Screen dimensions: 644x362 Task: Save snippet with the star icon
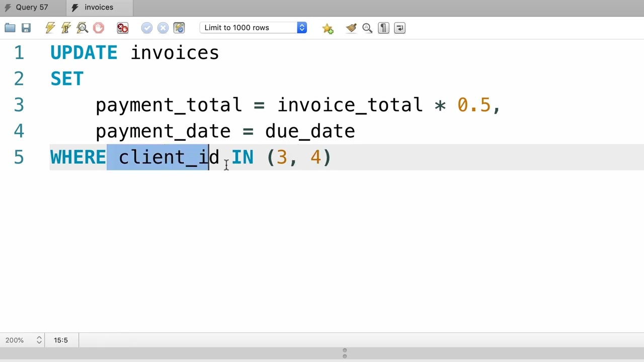(328, 29)
